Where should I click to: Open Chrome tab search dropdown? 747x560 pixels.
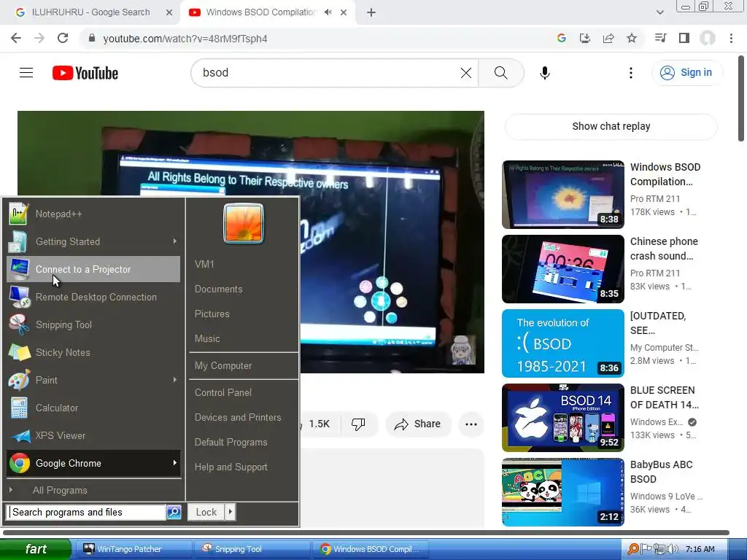659,12
